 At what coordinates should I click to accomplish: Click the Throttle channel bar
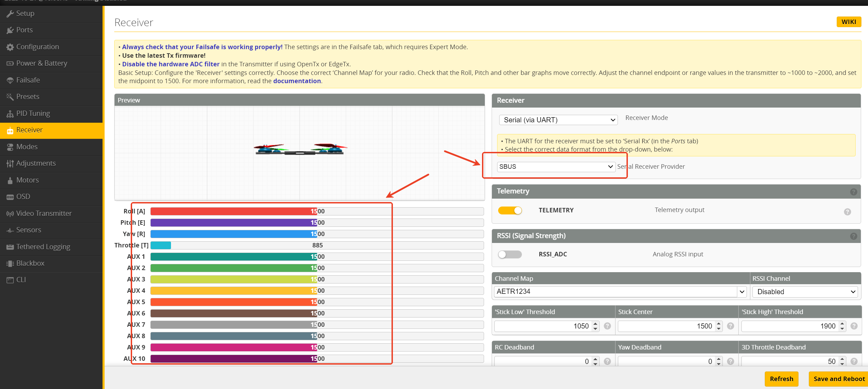click(x=317, y=245)
